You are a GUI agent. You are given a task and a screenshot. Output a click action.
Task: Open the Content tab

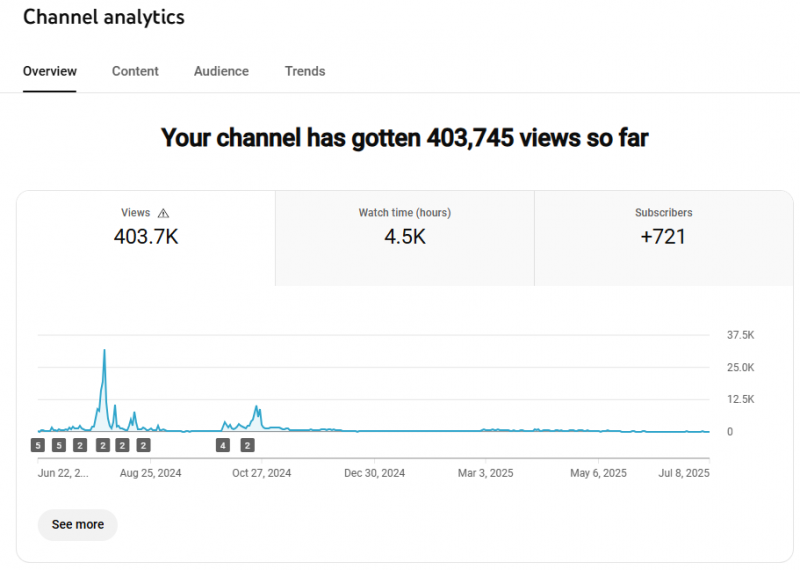coord(135,71)
